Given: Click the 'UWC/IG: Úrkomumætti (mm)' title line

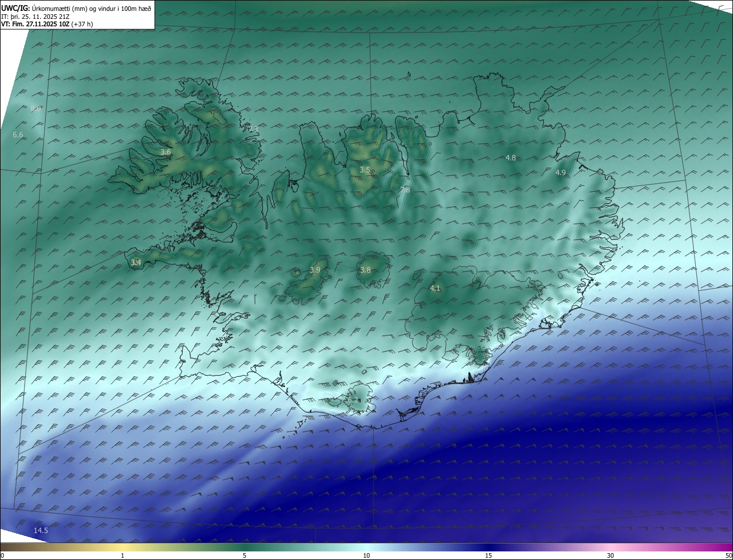Looking at the screenshot, I should click(77, 8).
